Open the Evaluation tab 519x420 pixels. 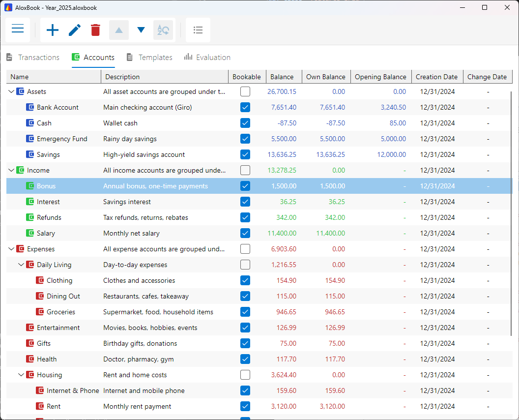click(x=207, y=58)
